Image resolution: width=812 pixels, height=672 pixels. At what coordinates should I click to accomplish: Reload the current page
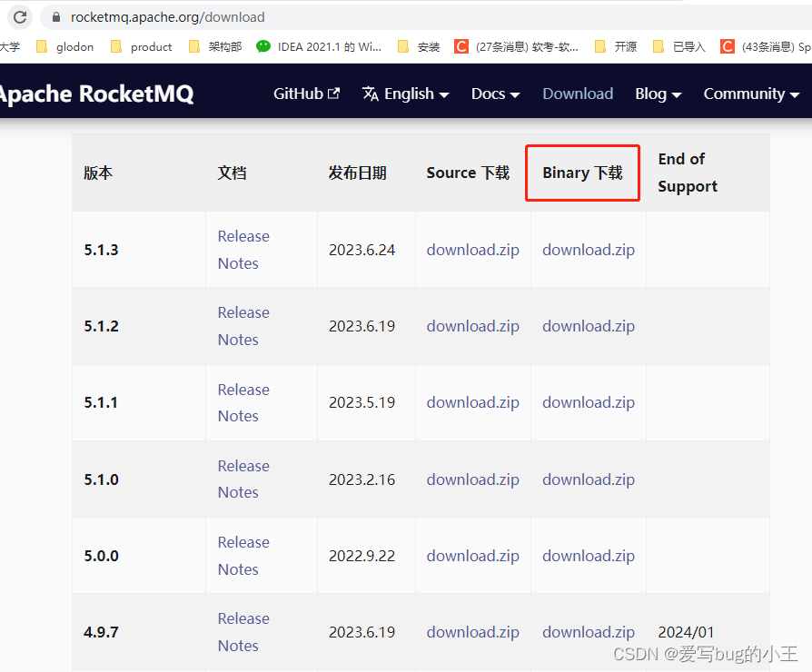tap(20, 16)
